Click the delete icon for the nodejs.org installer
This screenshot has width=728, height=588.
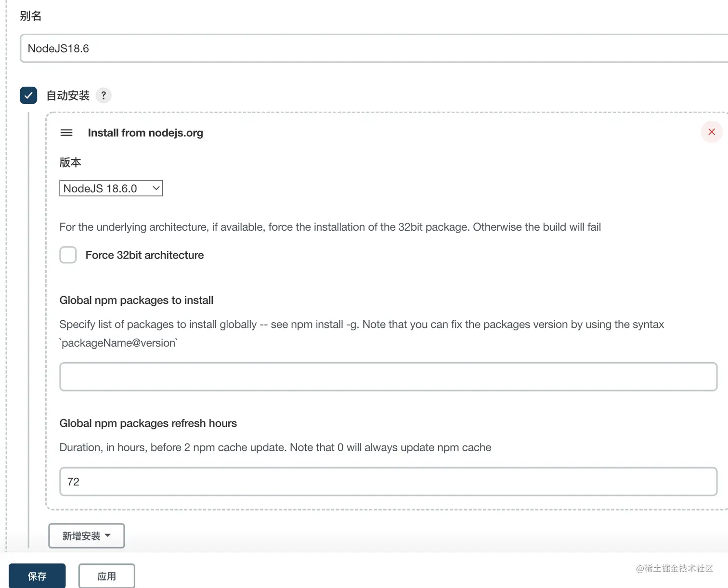click(x=712, y=131)
